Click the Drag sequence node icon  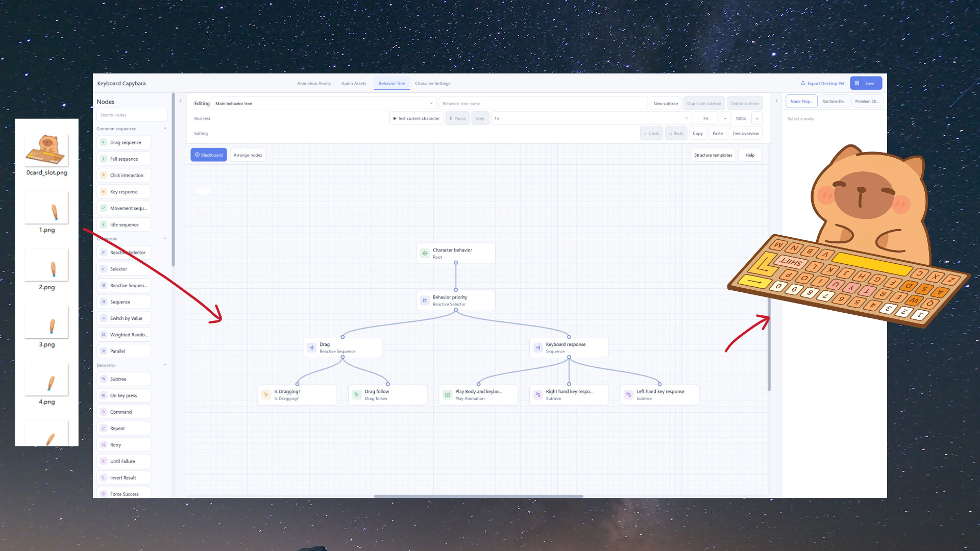(x=104, y=142)
